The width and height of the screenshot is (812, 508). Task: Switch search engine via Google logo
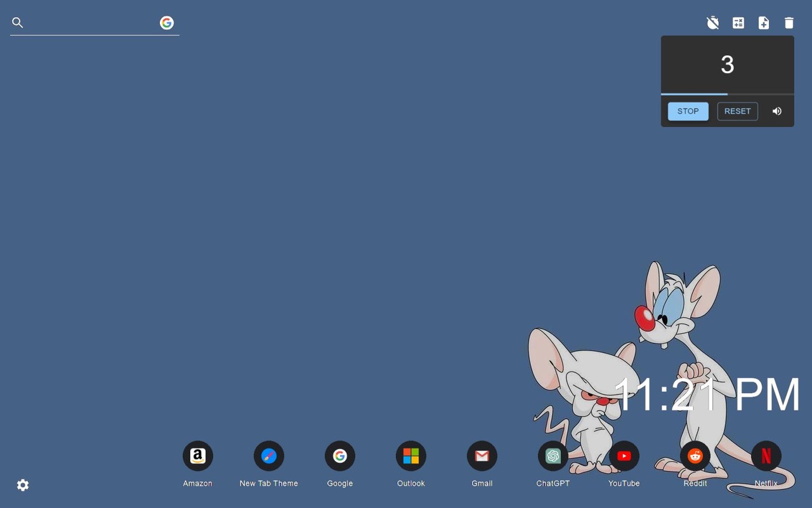(167, 23)
